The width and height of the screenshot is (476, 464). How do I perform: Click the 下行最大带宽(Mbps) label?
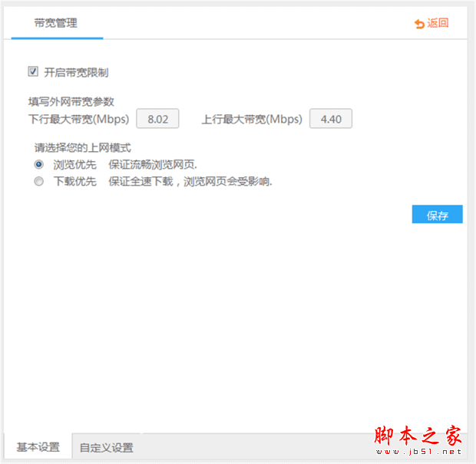point(79,119)
